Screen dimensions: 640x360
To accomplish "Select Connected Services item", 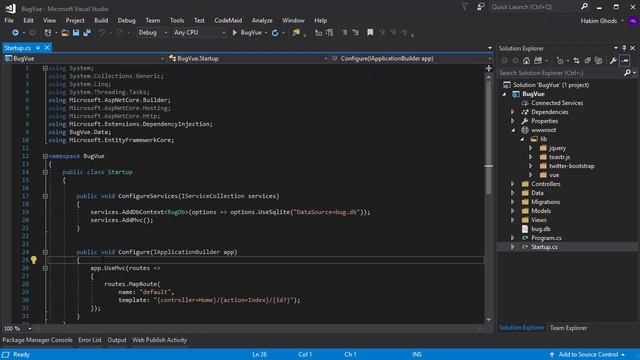I will [x=557, y=103].
